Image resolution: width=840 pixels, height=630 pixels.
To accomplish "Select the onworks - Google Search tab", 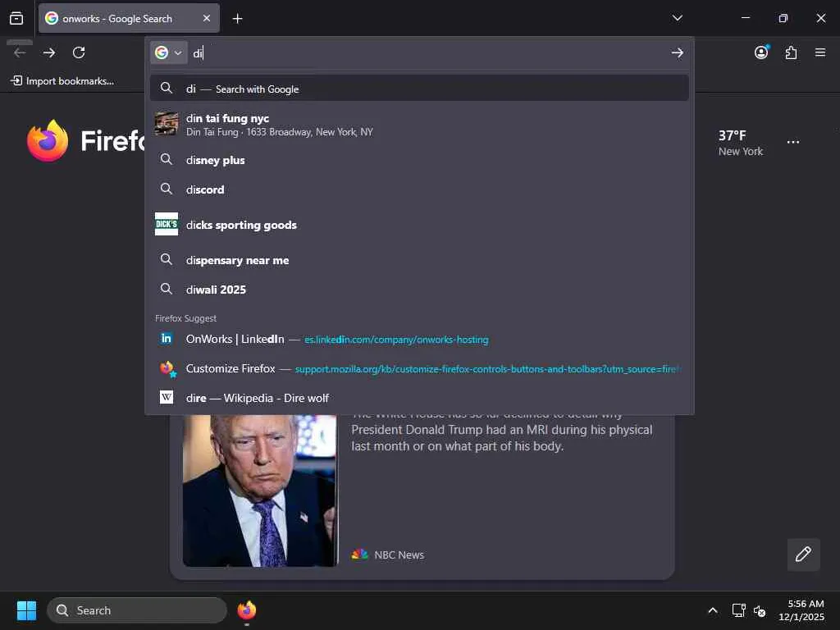I will [x=129, y=18].
